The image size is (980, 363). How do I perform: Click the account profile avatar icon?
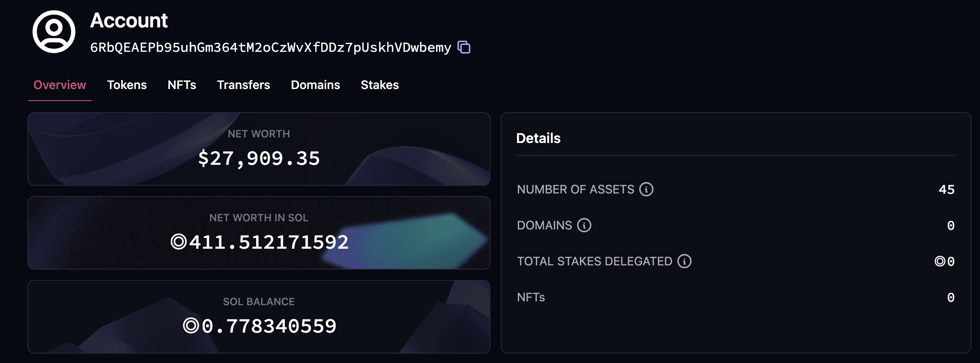pyautogui.click(x=54, y=32)
